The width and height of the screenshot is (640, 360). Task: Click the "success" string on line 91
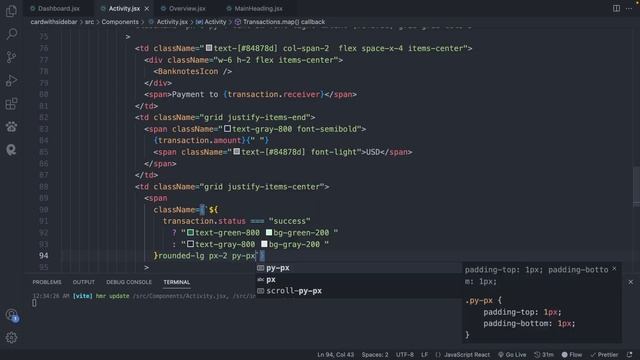289,221
